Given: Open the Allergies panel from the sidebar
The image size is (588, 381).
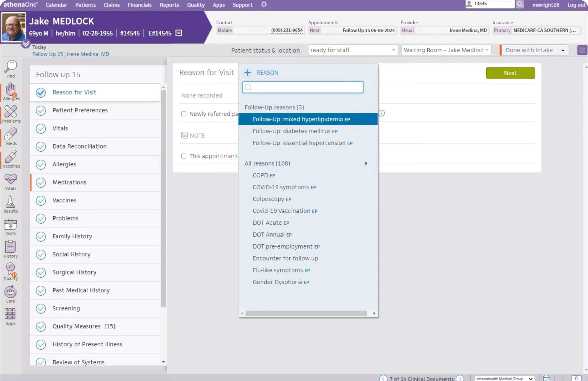Looking at the screenshot, I should [x=10, y=91].
